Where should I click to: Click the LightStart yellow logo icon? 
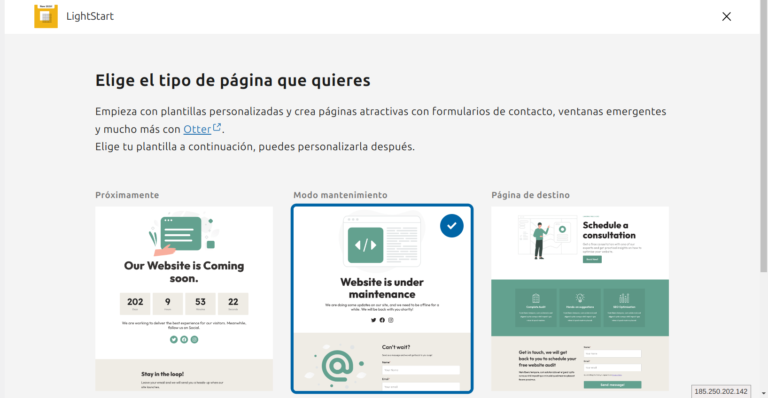click(x=46, y=16)
